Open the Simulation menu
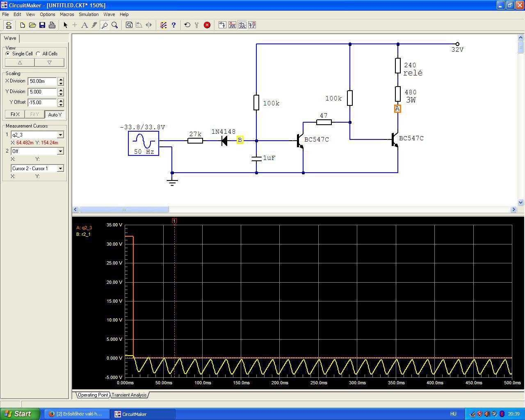The width and height of the screenshot is (525, 420). (x=89, y=14)
